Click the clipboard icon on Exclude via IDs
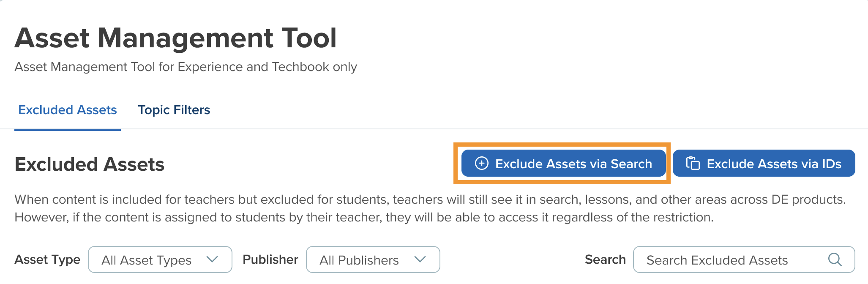868x284 pixels. 693,163
